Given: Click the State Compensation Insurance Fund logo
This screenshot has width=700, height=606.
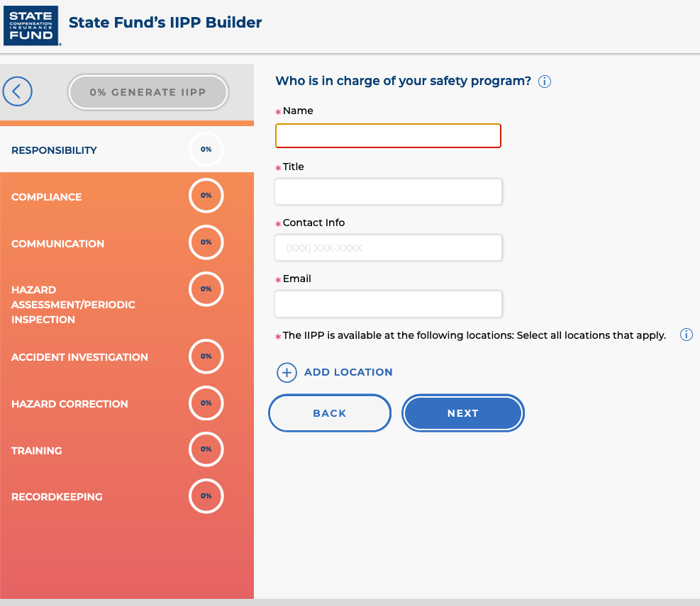Looking at the screenshot, I should (31, 25).
